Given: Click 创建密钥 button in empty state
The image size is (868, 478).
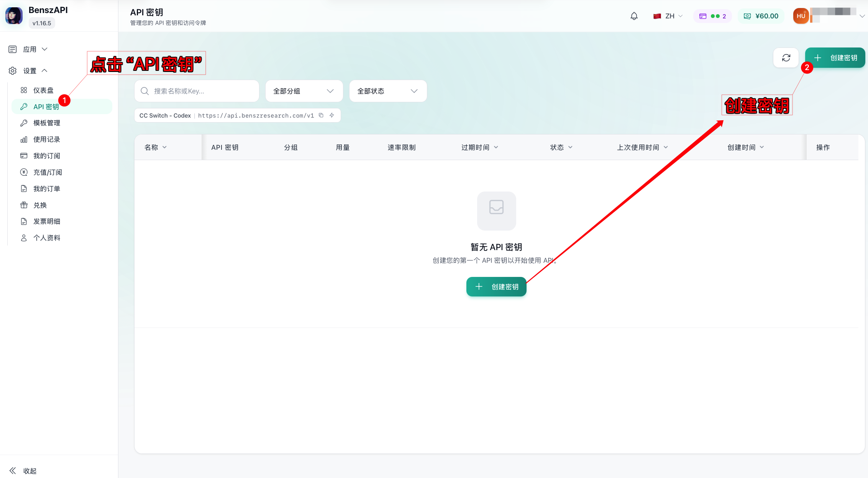Looking at the screenshot, I should [x=496, y=287].
